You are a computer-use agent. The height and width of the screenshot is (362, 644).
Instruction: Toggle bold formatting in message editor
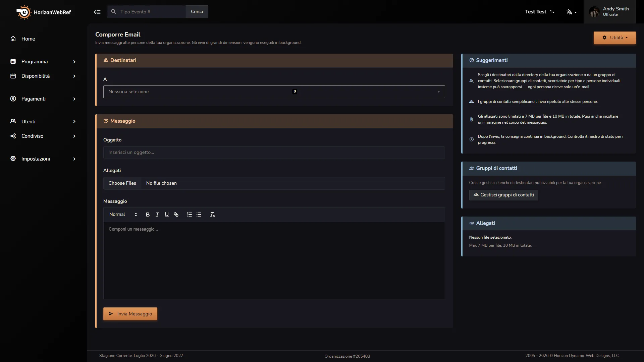148,215
